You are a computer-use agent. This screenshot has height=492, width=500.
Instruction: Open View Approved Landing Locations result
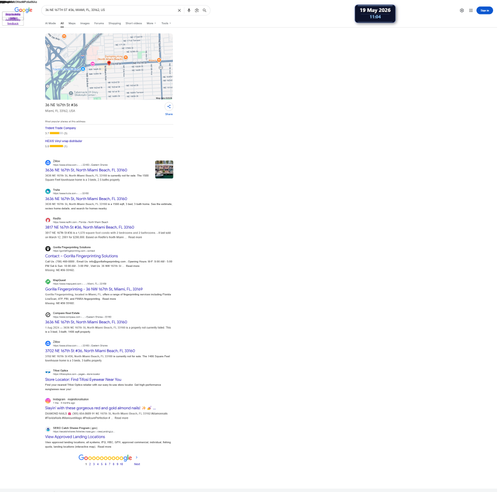75,437
